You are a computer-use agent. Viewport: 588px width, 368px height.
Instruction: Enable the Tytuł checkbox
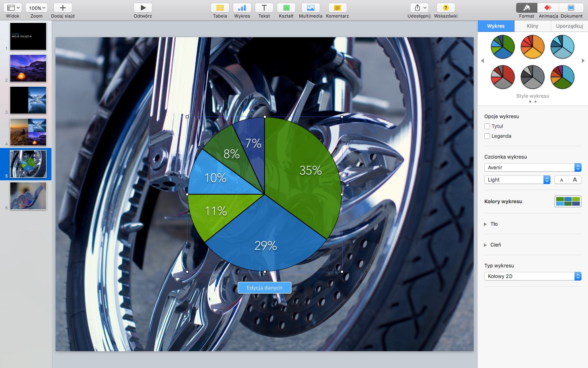pos(487,126)
